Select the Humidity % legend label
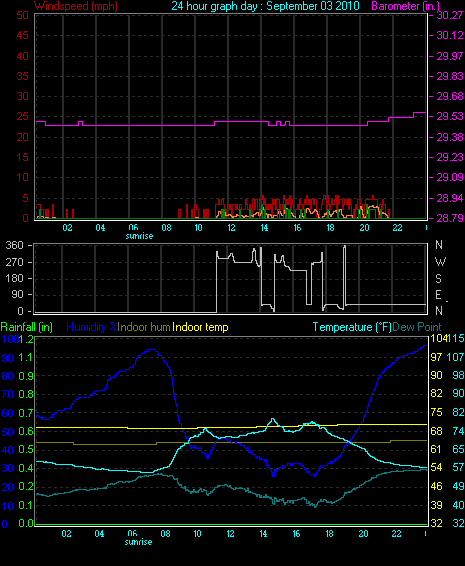Image resolution: width=465 pixels, height=566 pixels. coord(92,327)
